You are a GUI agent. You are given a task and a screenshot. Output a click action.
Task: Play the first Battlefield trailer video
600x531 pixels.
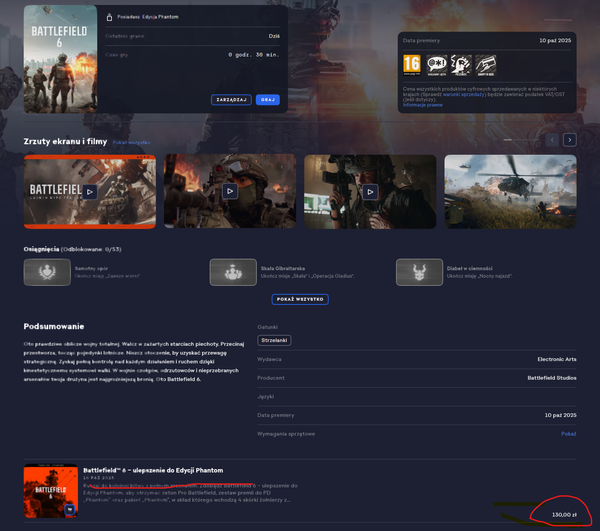point(89,191)
